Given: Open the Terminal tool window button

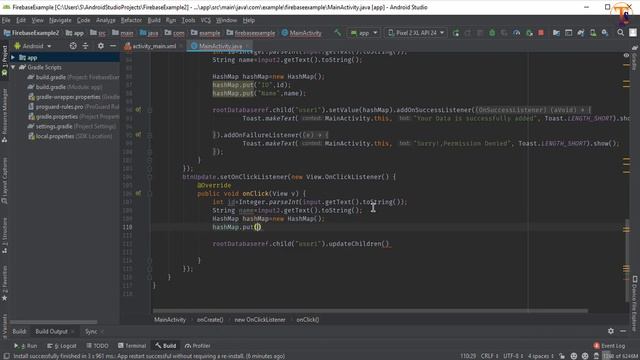Looking at the screenshot, I should click(132, 346).
